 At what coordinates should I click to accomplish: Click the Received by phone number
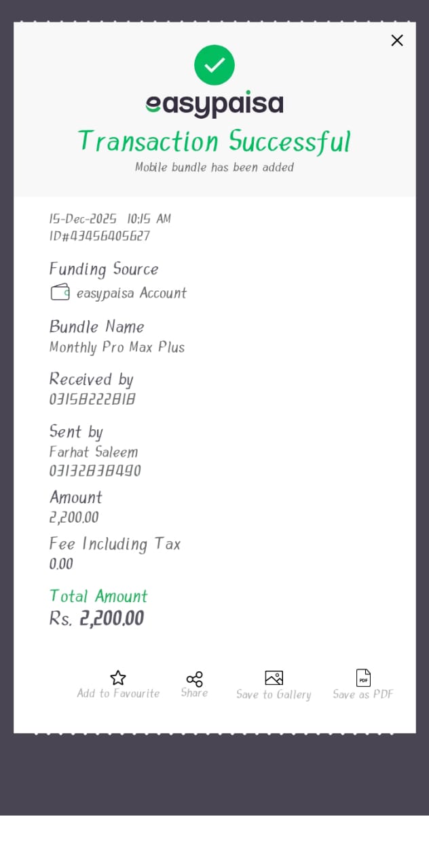[92, 399]
